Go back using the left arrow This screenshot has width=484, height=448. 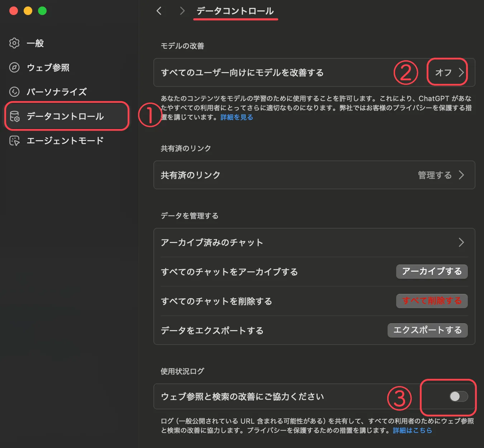[159, 11]
